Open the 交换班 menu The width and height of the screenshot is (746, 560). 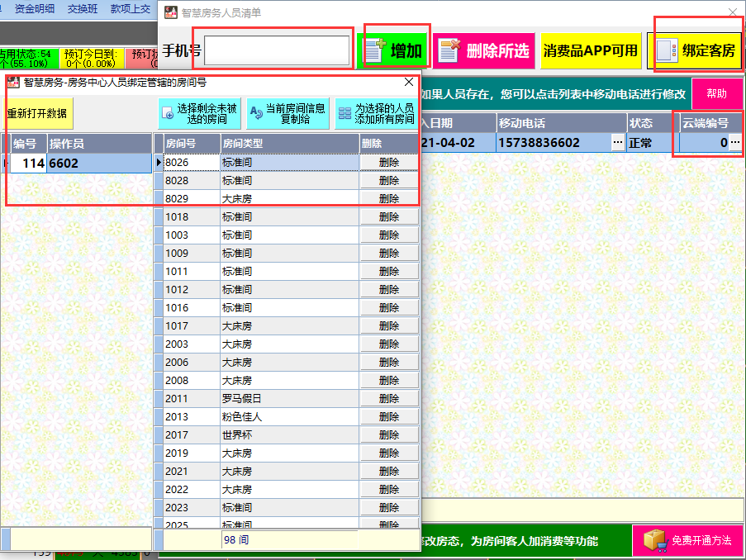(x=81, y=10)
